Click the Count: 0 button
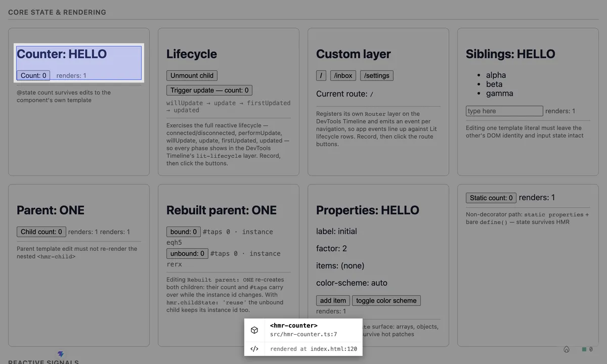The height and width of the screenshot is (364, 607). pos(33,75)
